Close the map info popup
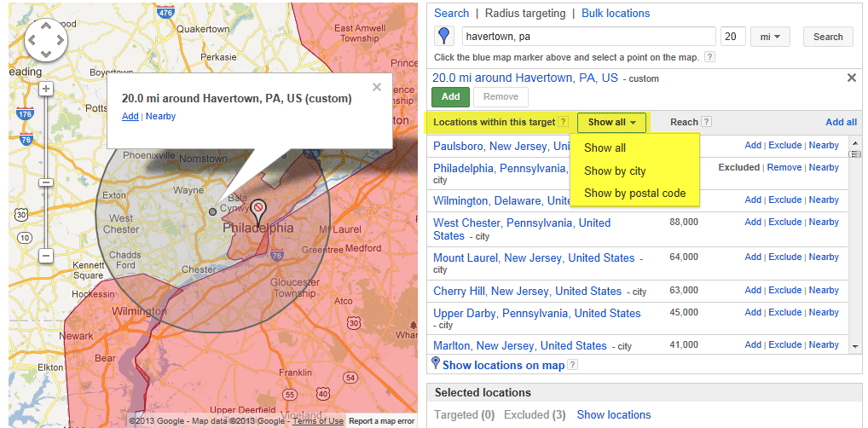Viewport: 868px width, 428px height. [x=377, y=87]
